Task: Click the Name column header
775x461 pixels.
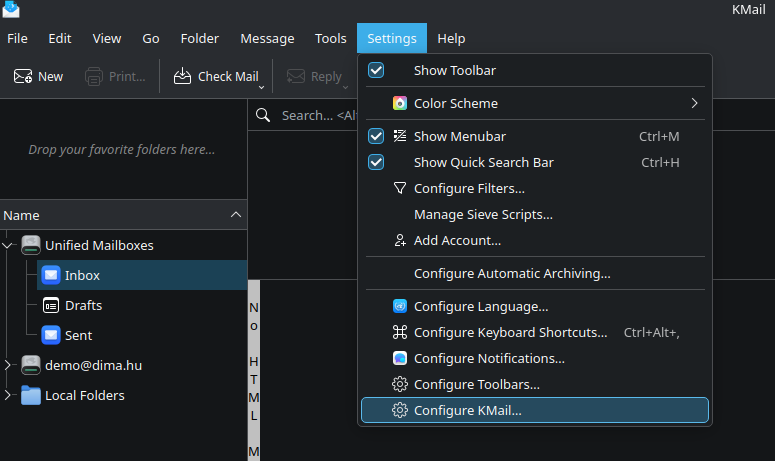Action: click(124, 215)
